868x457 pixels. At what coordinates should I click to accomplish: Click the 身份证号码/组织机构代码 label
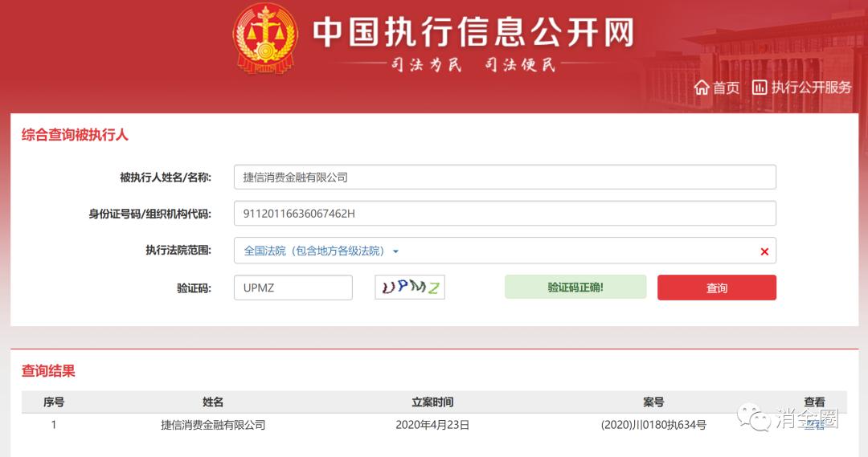tap(150, 214)
